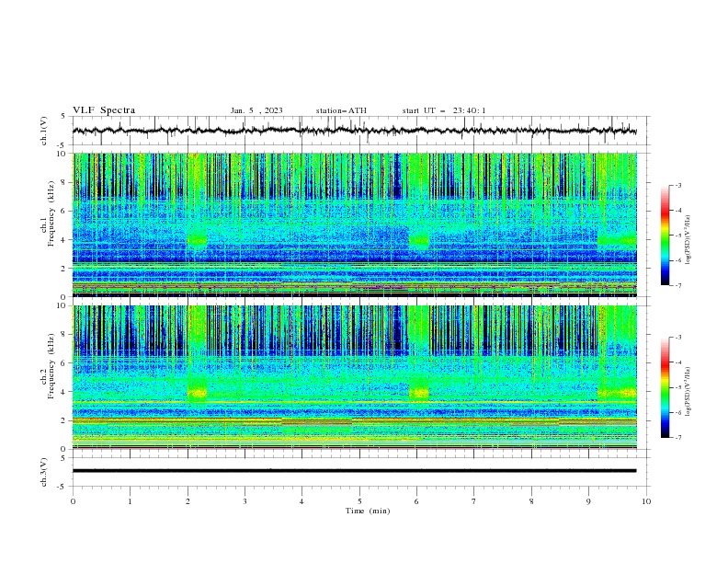
Task: Click the "ch.1(V)" waveform axis label
Action: (44, 131)
